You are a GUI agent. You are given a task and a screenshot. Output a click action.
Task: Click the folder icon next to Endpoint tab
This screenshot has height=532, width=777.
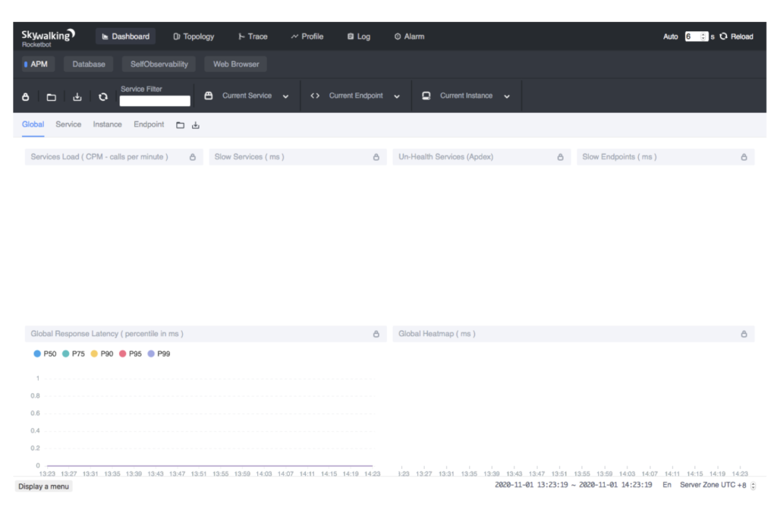[180, 125]
